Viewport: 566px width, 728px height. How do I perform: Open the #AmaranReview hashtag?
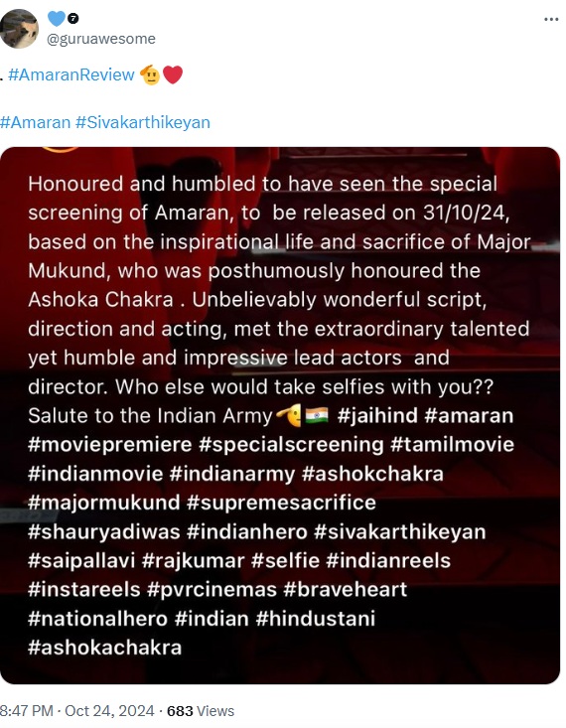[71, 74]
